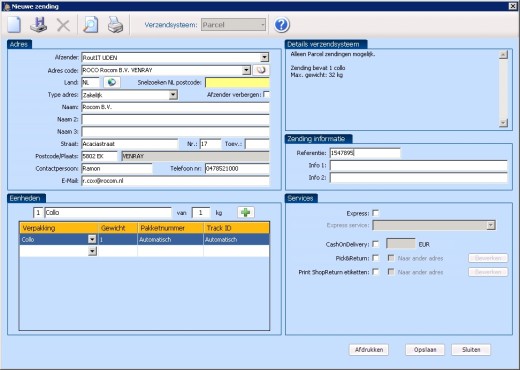Click the globe icon next to Land

pos(112,82)
